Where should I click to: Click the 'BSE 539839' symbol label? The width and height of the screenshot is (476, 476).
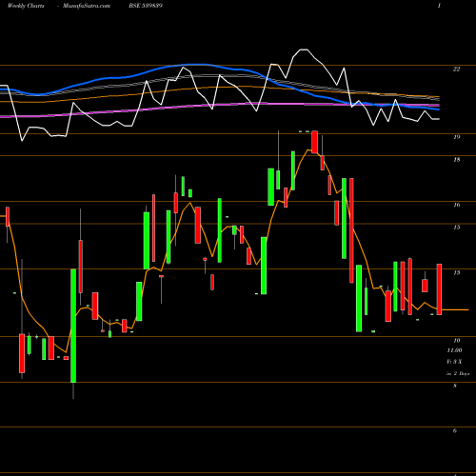pos(146,6)
